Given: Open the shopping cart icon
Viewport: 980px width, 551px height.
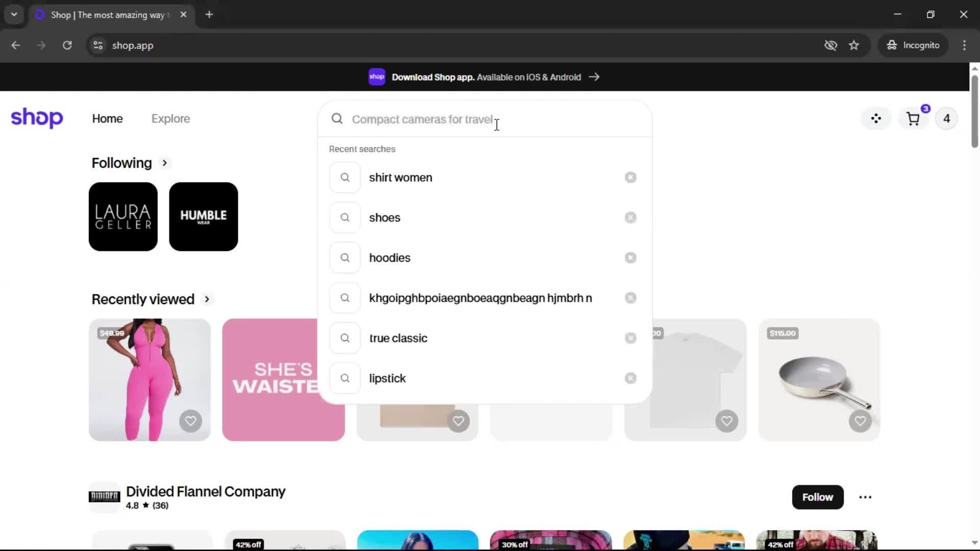Looking at the screenshot, I should [913, 119].
